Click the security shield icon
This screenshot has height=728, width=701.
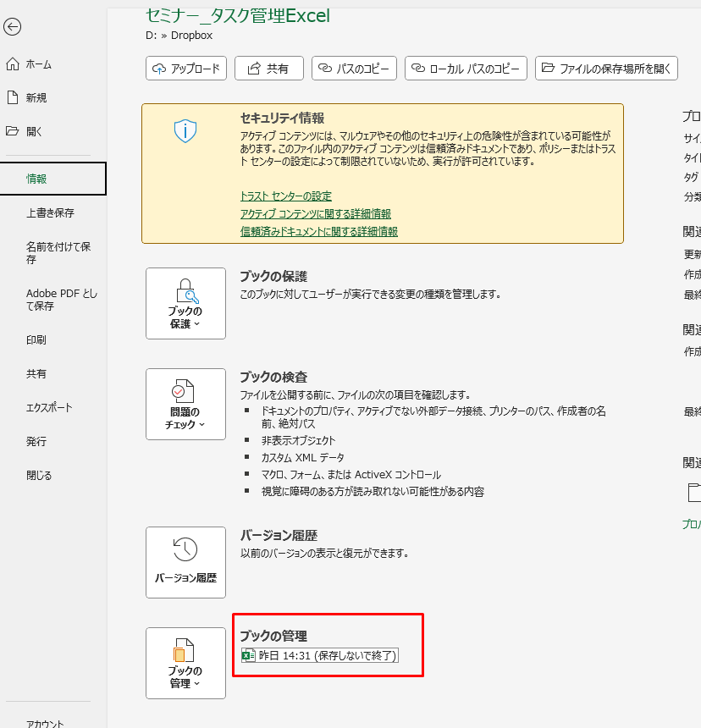pyautogui.click(x=185, y=130)
